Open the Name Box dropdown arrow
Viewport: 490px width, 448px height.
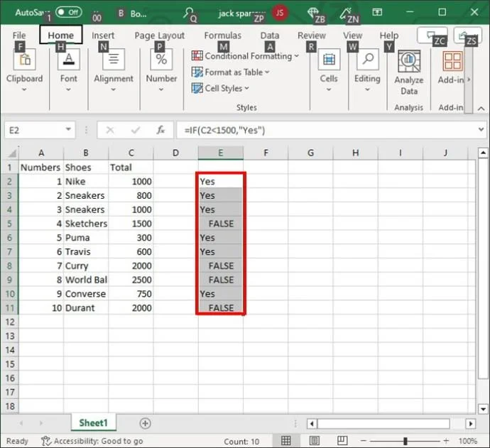click(x=69, y=130)
